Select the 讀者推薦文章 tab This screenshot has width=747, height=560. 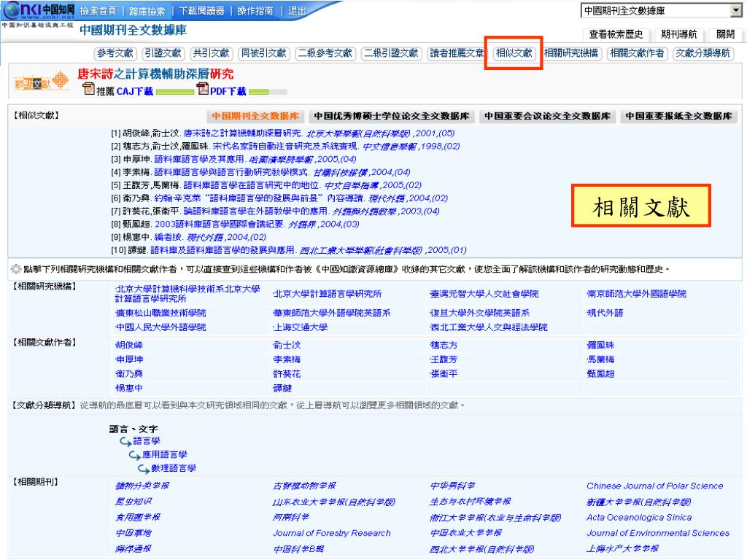tap(457, 53)
